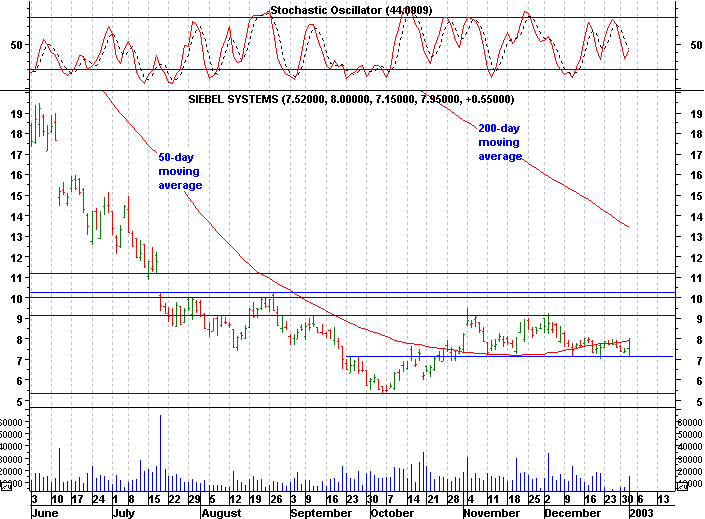Viewport: 705px width, 519px height.
Task: Select date label 11 under November
Action: [x=493, y=499]
